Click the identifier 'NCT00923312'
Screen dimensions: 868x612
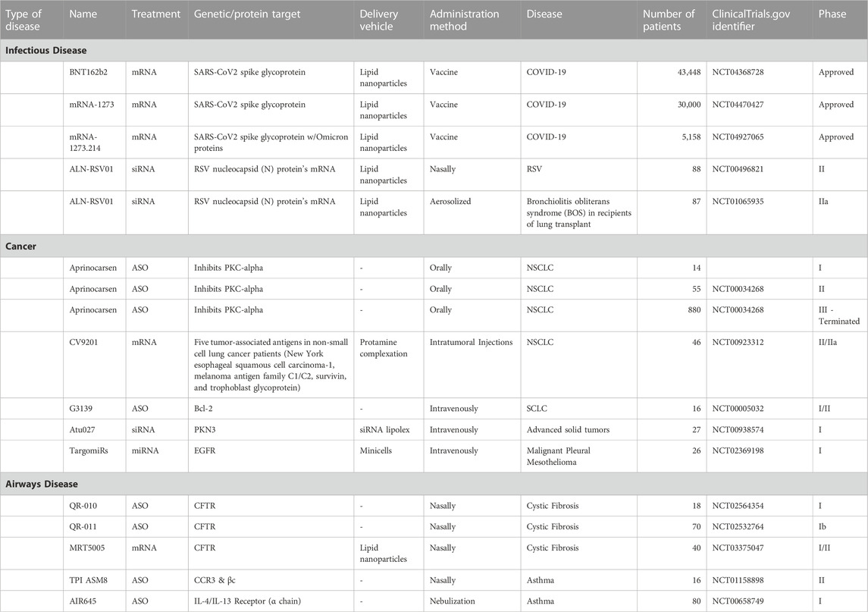738,342
